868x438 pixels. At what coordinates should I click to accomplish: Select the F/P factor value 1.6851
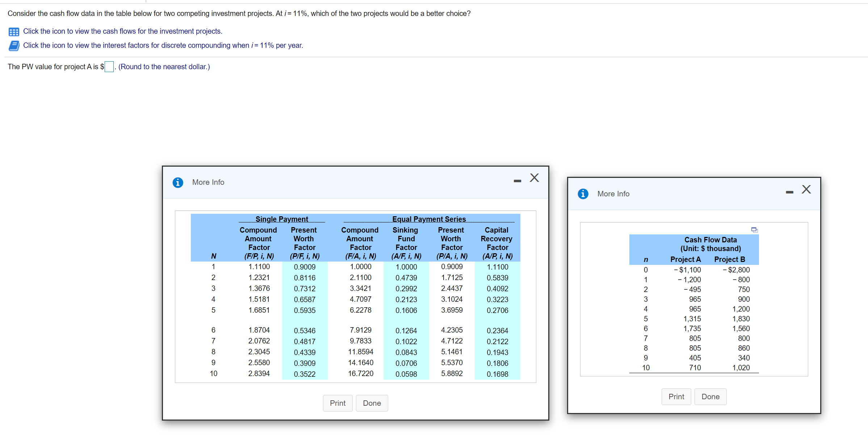pyautogui.click(x=259, y=310)
